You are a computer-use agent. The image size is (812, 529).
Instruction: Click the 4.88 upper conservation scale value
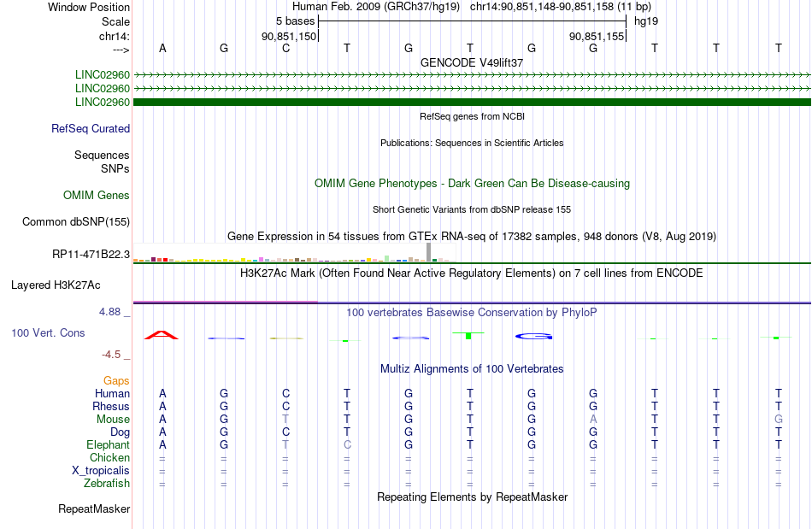(109, 312)
